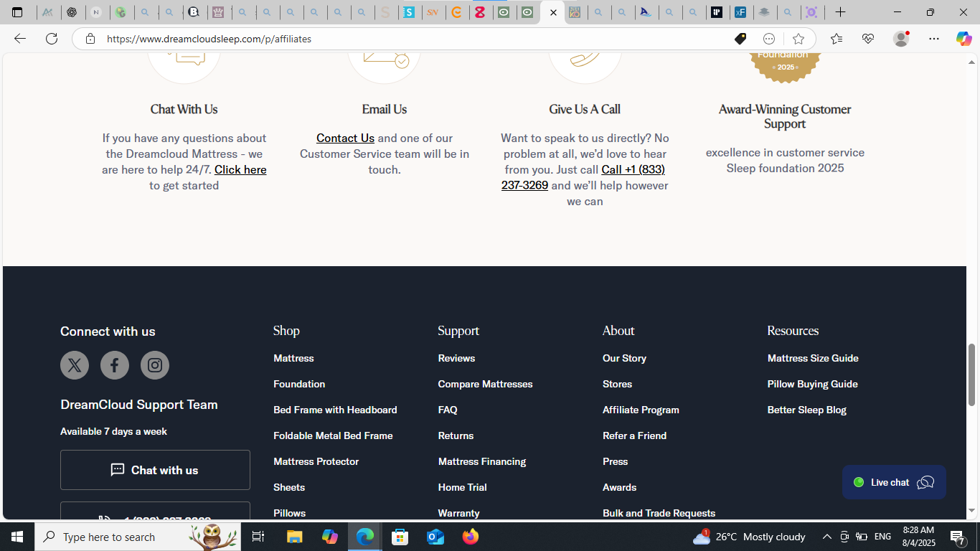Open the tab actions menu

point(17,12)
